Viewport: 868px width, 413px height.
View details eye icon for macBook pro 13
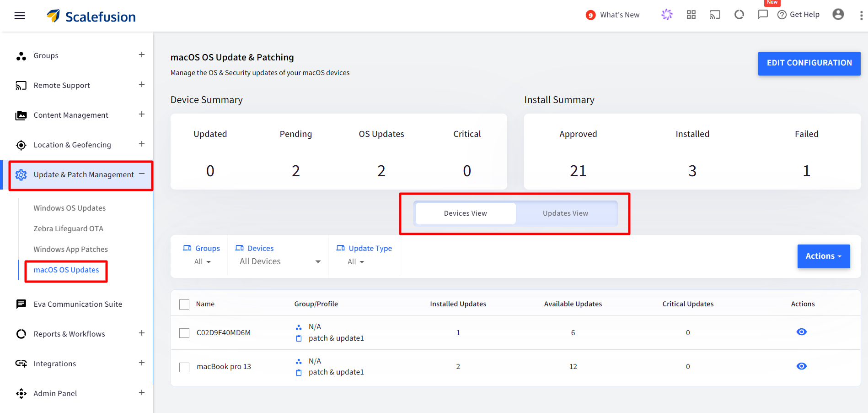pos(802,366)
